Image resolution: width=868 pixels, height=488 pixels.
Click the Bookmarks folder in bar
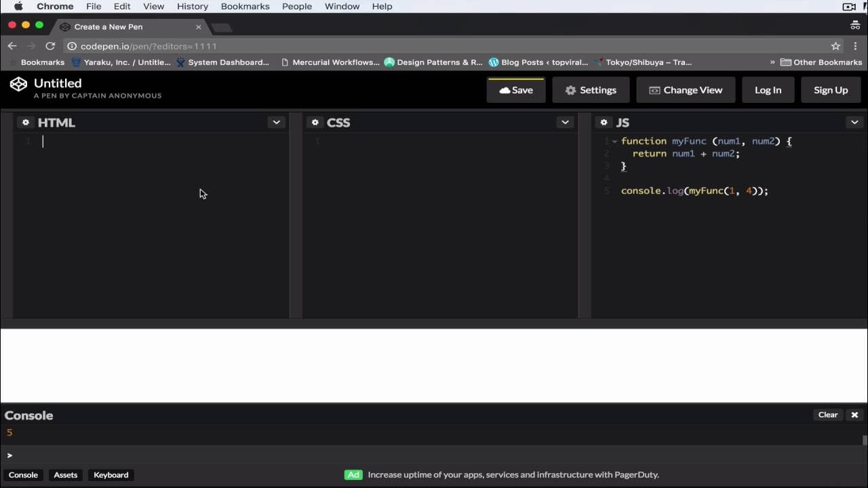tap(36, 62)
